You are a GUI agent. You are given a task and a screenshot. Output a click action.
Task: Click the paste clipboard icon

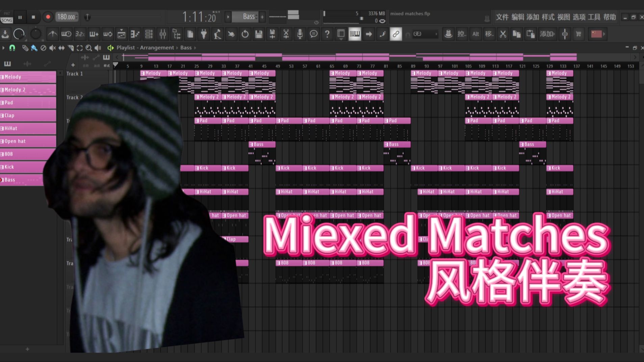click(531, 34)
